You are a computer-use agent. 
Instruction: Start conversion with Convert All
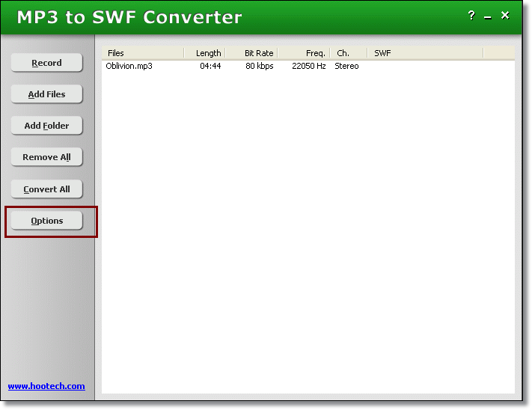click(x=46, y=189)
